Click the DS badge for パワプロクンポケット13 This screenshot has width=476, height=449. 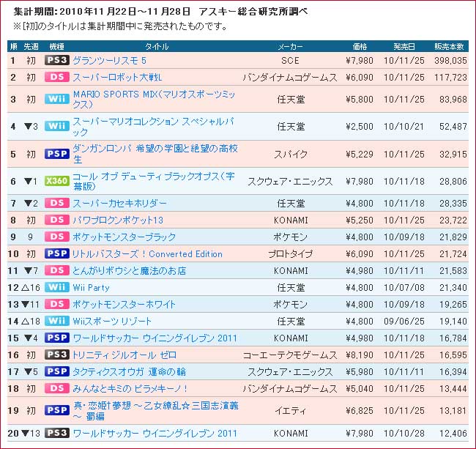(57, 220)
